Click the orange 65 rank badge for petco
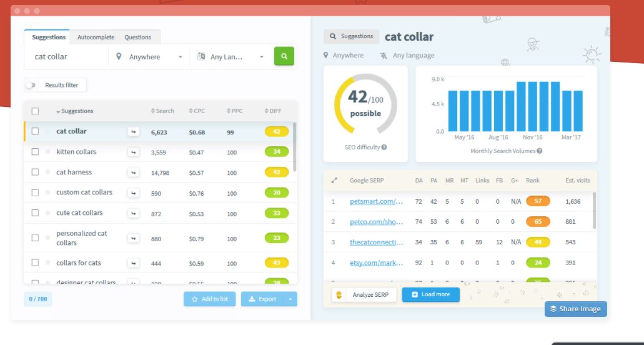644x345 pixels. (538, 221)
